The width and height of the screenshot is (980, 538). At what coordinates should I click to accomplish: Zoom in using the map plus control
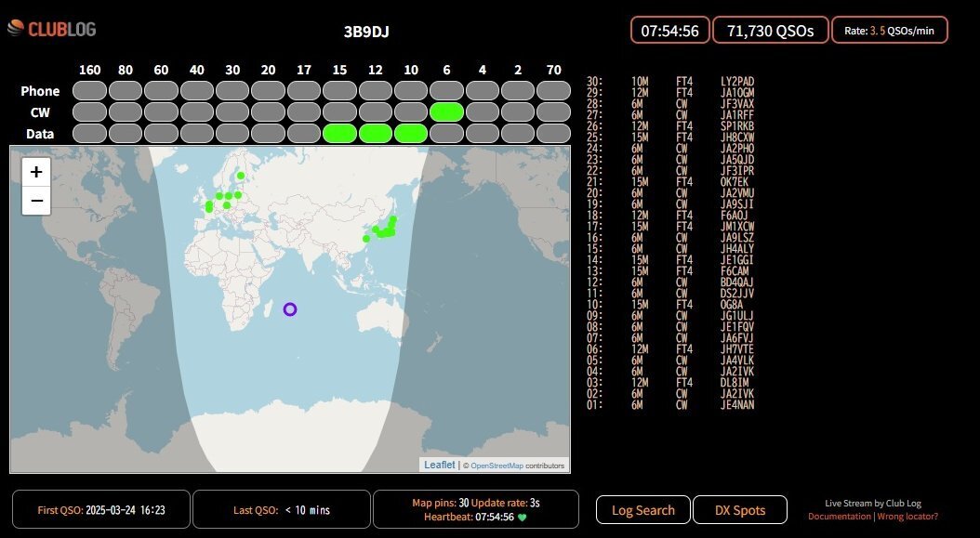(x=35, y=171)
